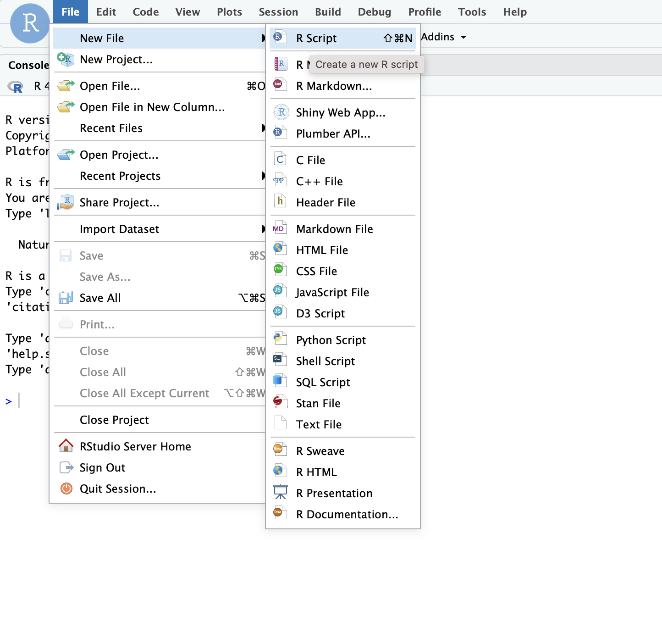This screenshot has height=644, width=662.
Task: Open the Plots menu
Action: (230, 12)
